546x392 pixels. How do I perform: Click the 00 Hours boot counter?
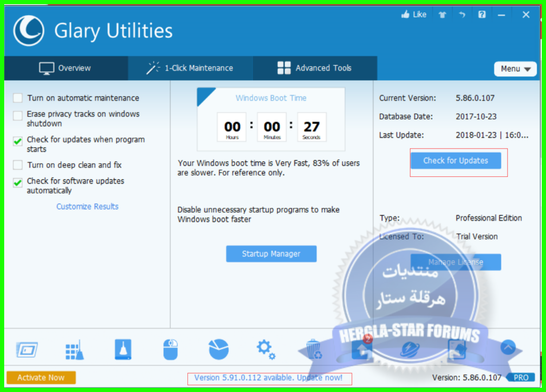(232, 127)
